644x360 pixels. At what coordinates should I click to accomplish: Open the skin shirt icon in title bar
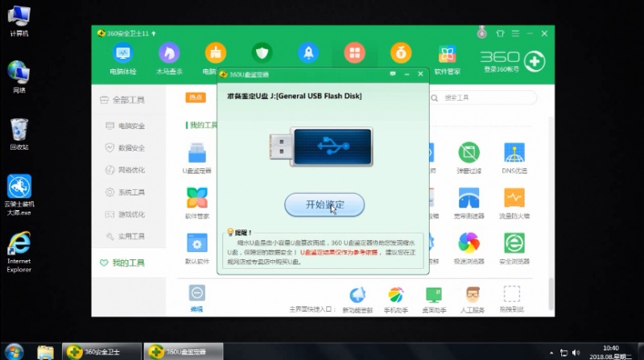point(500,33)
